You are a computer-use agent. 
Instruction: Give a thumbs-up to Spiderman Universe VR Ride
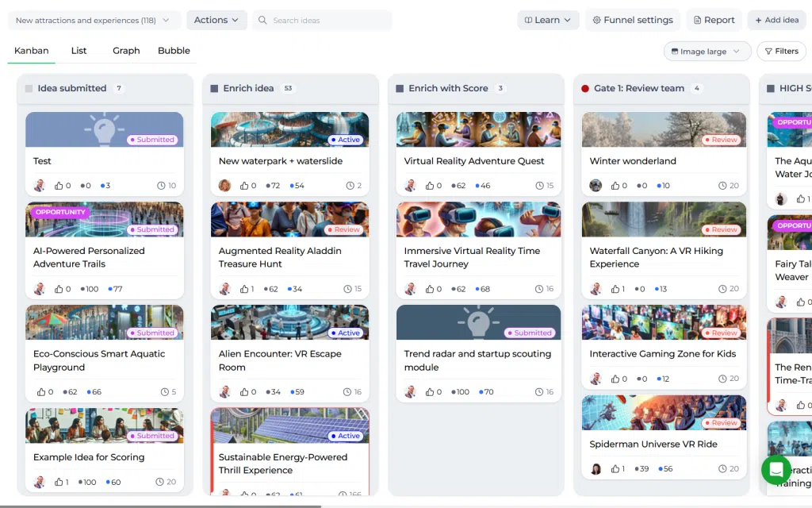(615, 468)
